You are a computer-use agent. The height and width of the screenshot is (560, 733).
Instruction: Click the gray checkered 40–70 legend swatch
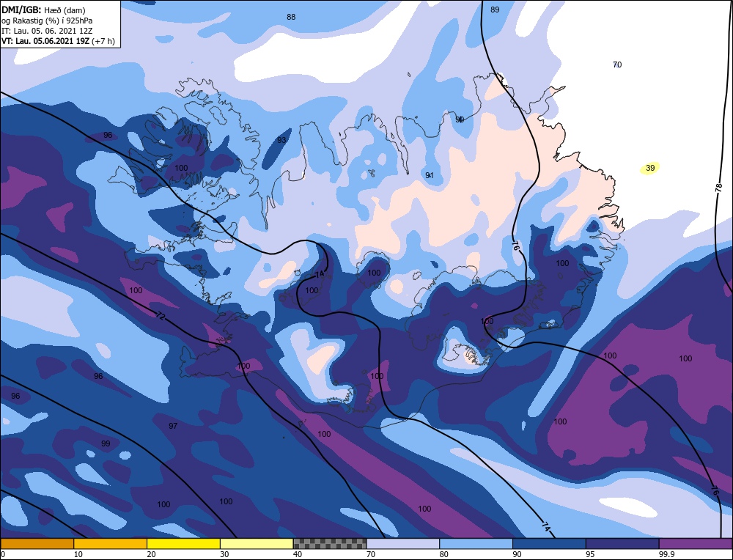330,544
